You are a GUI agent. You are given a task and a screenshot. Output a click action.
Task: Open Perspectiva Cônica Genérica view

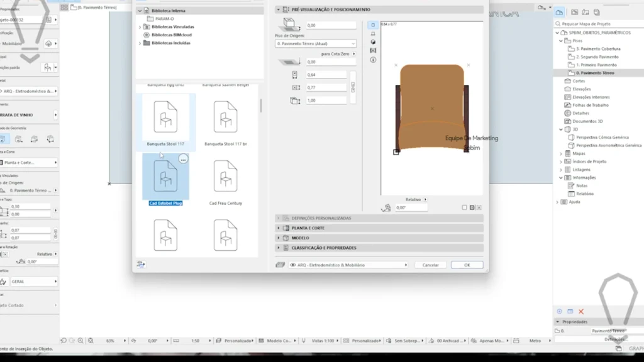(x=602, y=137)
